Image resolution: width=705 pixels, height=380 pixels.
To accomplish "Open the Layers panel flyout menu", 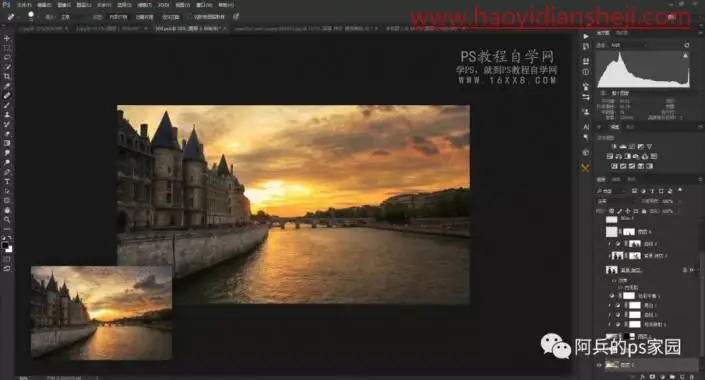I will pyautogui.click(x=700, y=179).
